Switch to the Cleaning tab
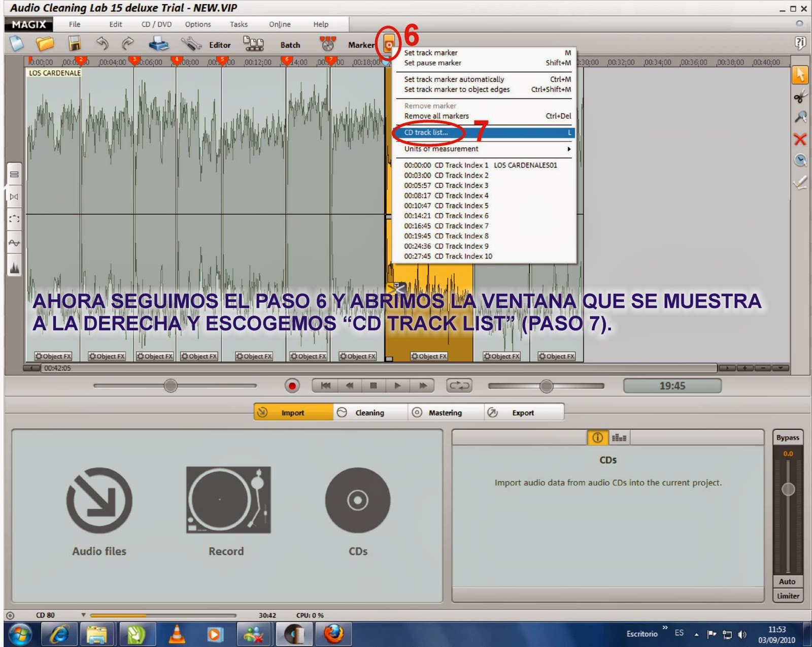Viewport: 812px width, 647px height. 370,412
